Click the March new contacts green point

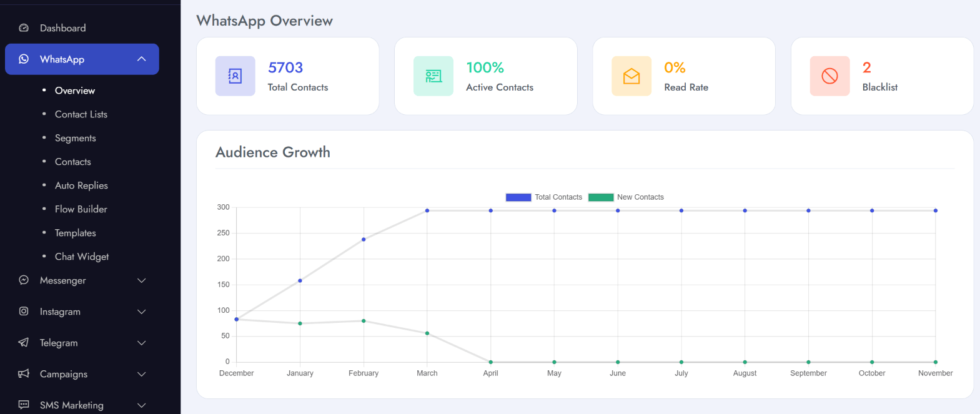point(427,333)
